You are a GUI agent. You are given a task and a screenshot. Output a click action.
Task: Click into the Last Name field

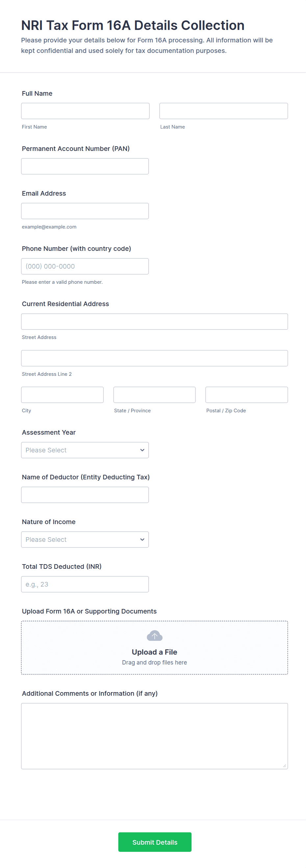coord(223,111)
